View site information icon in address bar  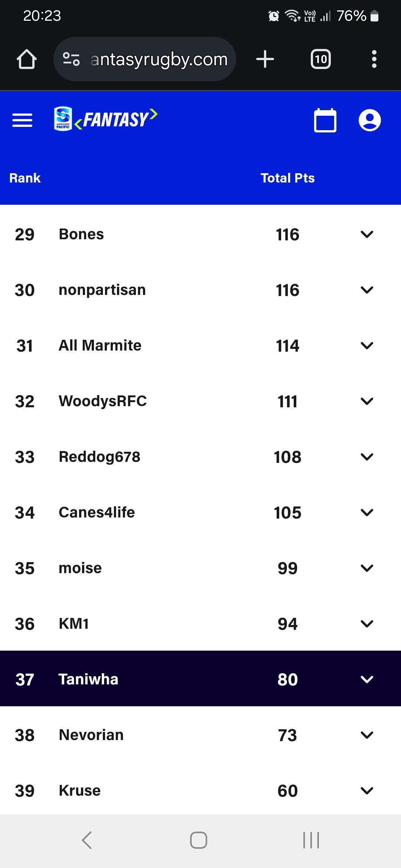(71, 59)
